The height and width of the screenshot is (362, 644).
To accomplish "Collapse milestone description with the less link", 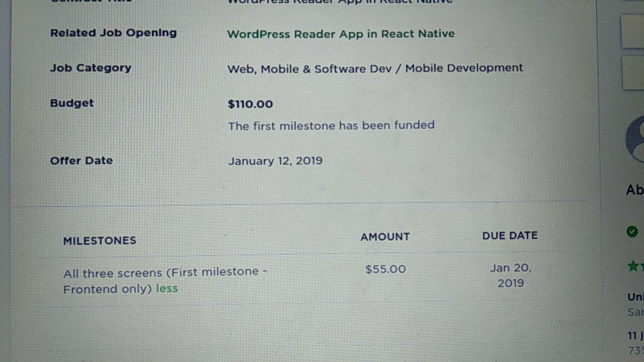I will pyautogui.click(x=167, y=289).
